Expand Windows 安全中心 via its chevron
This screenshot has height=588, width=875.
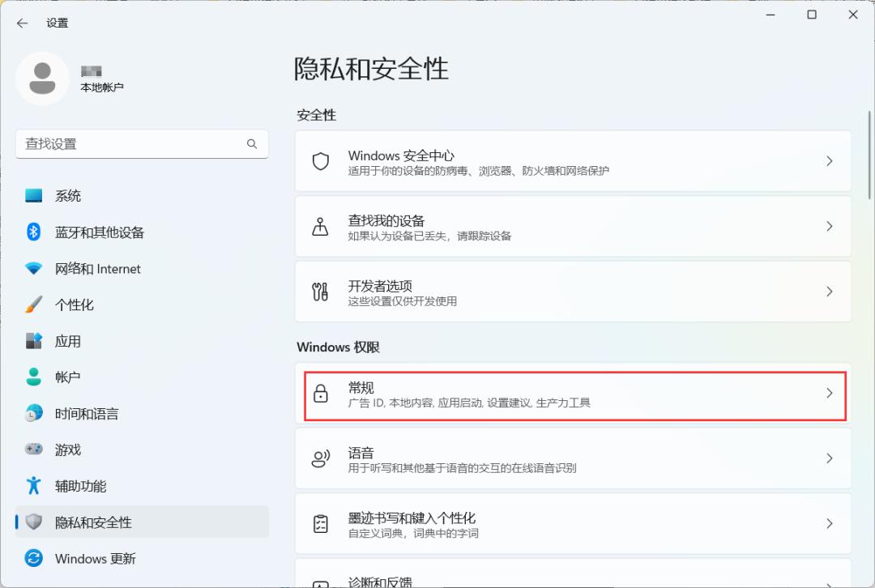click(830, 161)
